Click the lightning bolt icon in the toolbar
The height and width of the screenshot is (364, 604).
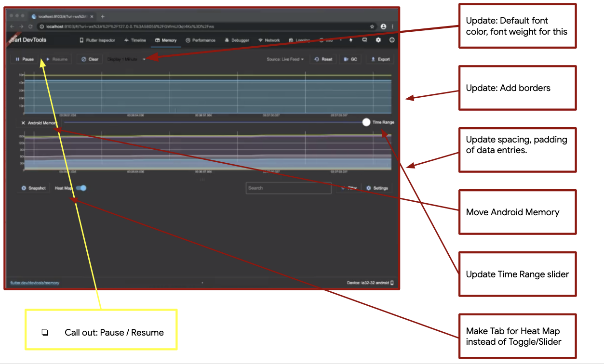(x=351, y=40)
